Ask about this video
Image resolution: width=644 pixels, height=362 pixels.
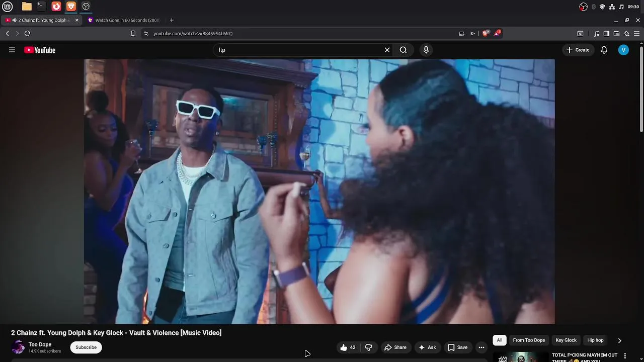(427, 347)
